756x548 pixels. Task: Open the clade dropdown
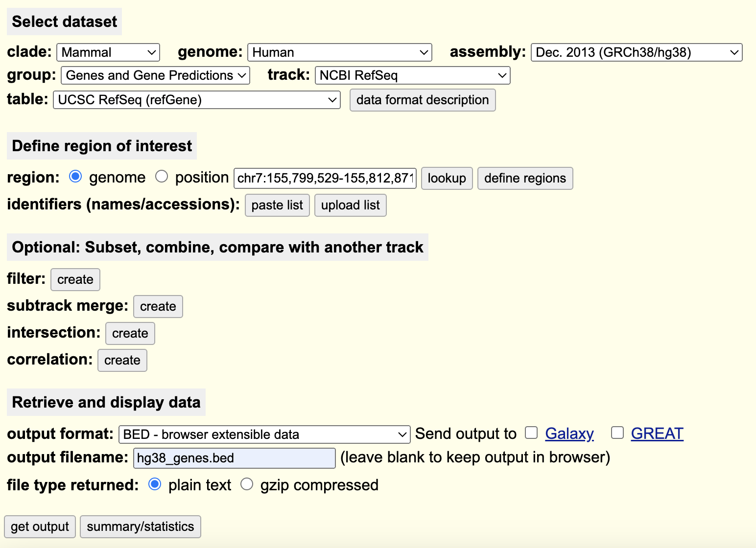(108, 52)
